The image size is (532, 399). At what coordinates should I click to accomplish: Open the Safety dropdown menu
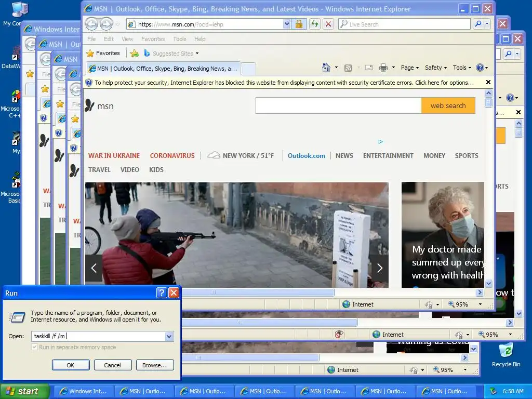point(436,68)
